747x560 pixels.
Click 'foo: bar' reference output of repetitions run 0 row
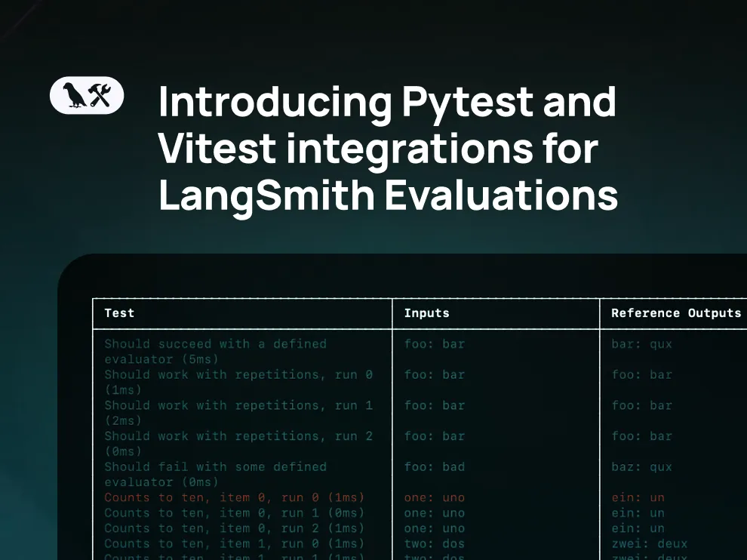(641, 374)
